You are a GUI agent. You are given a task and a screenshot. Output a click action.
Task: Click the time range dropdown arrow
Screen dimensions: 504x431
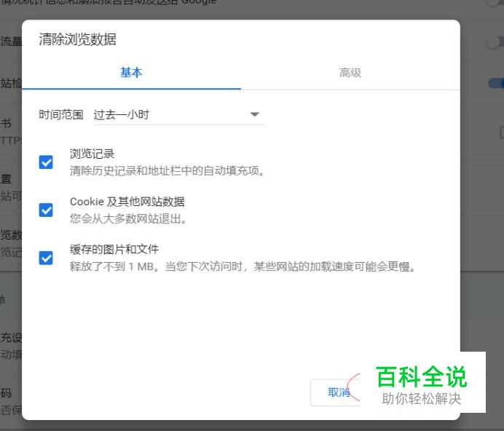[x=255, y=114]
